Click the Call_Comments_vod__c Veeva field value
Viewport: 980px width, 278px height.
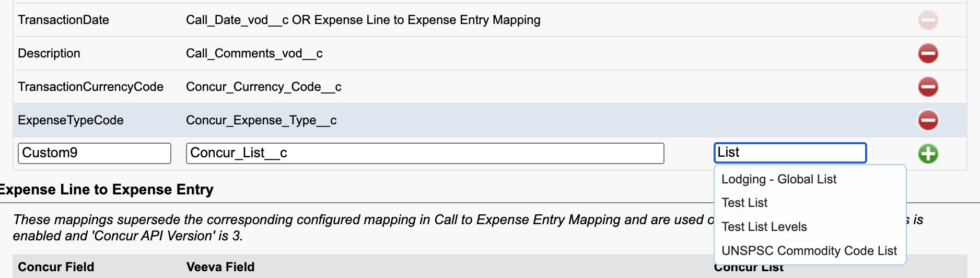(254, 53)
